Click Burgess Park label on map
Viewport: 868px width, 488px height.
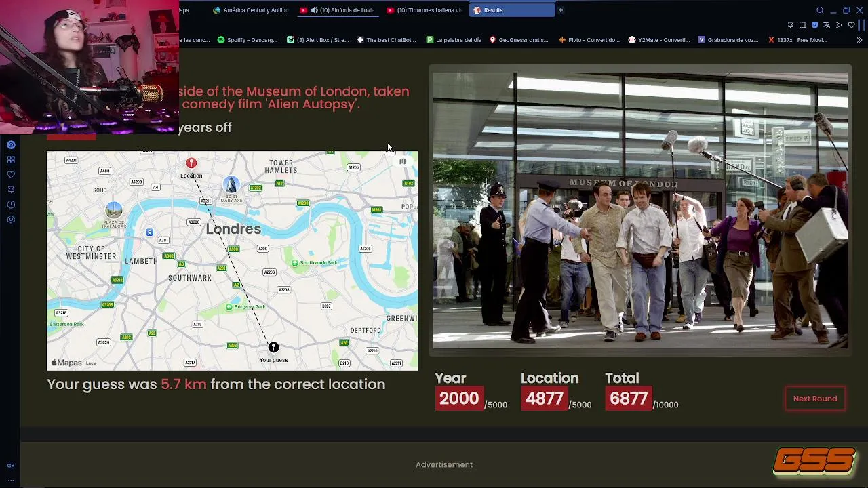click(x=250, y=307)
